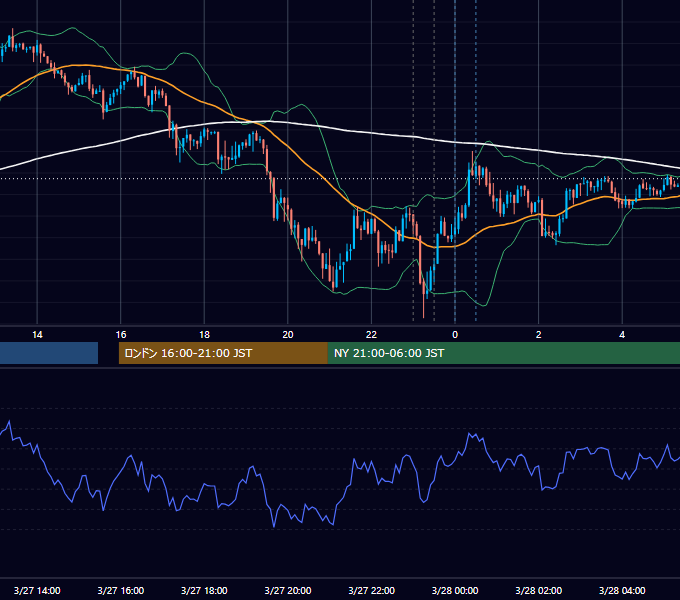This screenshot has width=680, height=600.
Task: Click the NY 21:00-06:00 JST session bar
Action: click(503, 353)
